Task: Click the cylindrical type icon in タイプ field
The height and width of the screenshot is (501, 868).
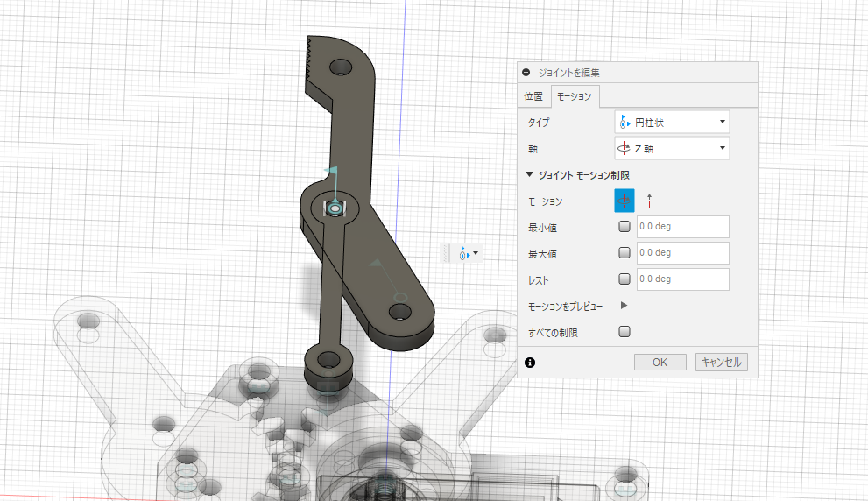Action: (x=625, y=122)
